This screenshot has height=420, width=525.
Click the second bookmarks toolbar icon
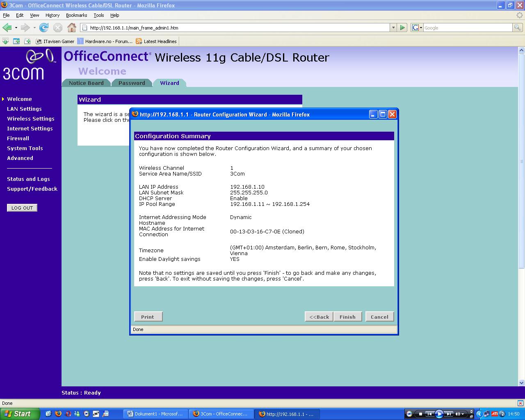tap(16, 41)
